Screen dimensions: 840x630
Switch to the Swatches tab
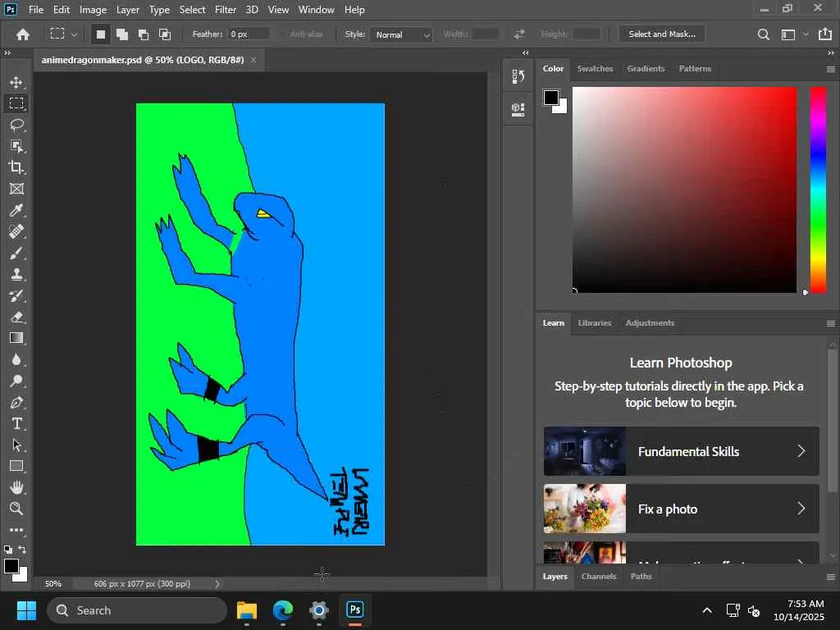coord(595,69)
